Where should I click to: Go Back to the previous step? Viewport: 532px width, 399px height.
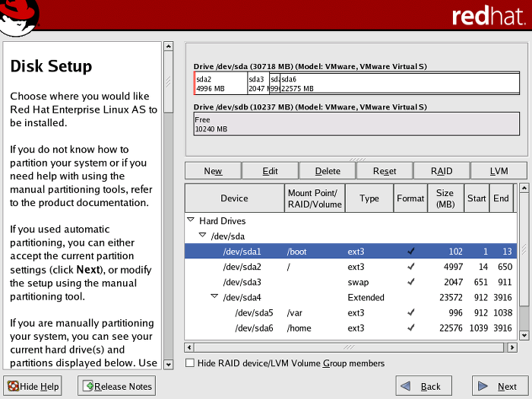click(x=424, y=386)
